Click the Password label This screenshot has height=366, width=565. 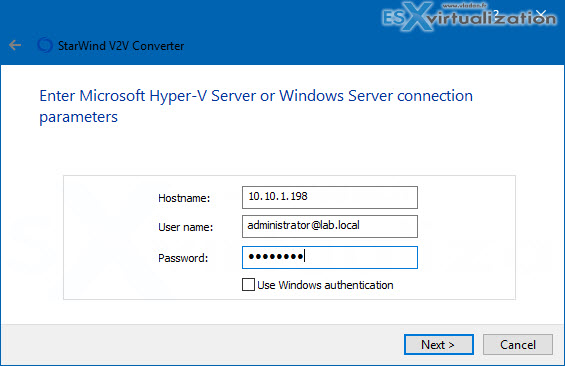[183, 258]
